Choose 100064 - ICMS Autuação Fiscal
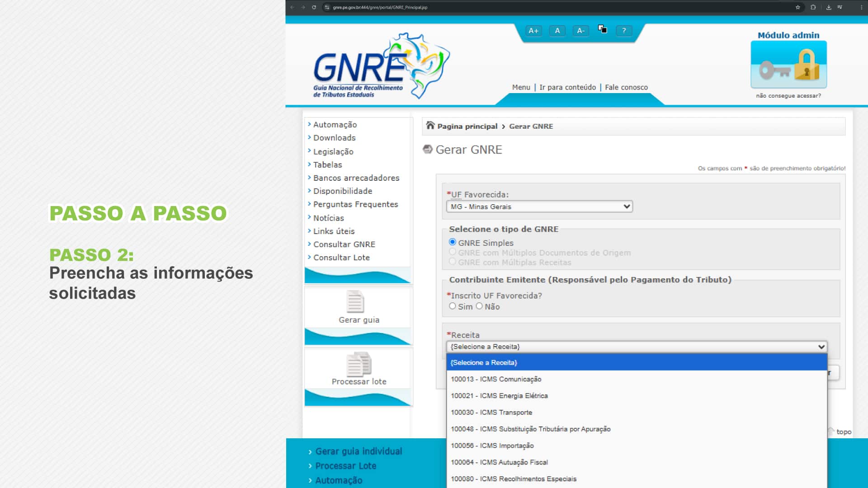Viewport: 868px width, 488px height. pos(637,462)
